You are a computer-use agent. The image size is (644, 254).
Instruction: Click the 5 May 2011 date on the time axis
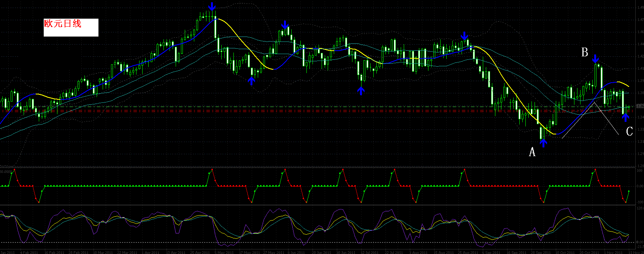pos(224,252)
